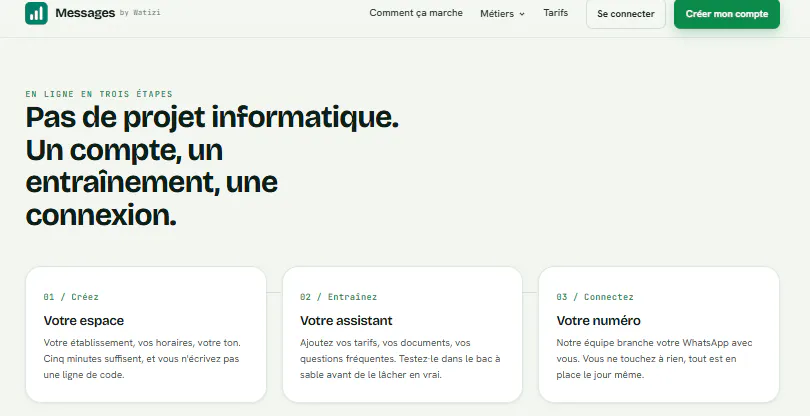This screenshot has height=416, width=810.
Task: Click the green bar-chart logo icon
Action: [x=36, y=13]
